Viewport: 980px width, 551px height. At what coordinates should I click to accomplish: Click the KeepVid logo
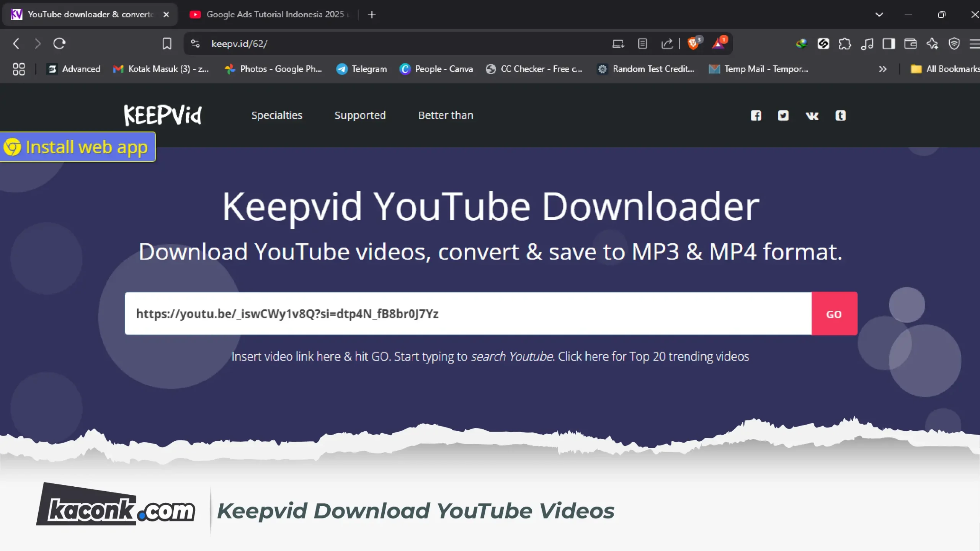coord(163,115)
